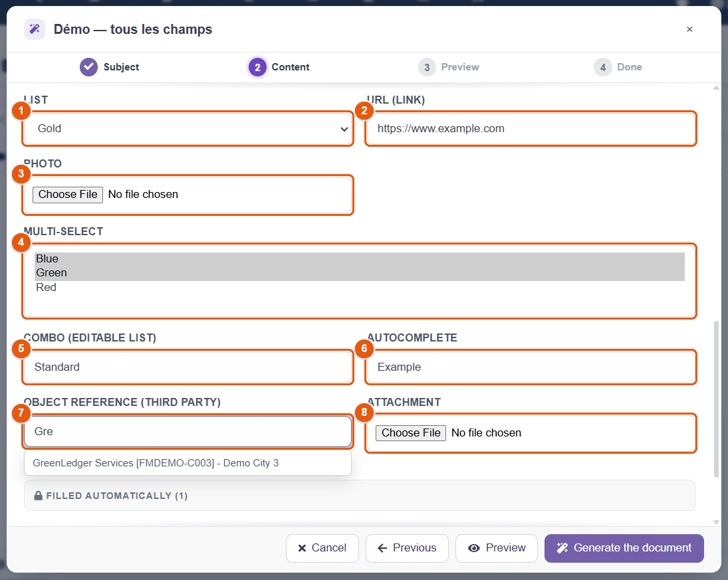The image size is (728, 580).
Task: Click the Combo editable list field
Action: [187, 367]
